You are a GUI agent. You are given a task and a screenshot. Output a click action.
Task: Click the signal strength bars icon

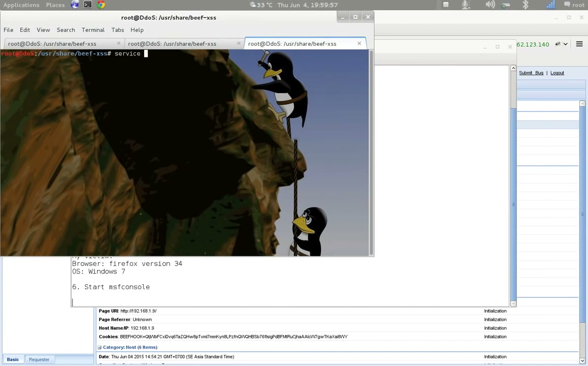pos(550,5)
